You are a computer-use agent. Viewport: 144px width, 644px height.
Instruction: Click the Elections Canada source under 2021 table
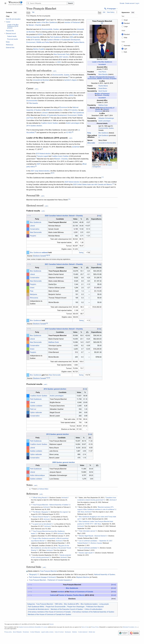pyautogui.click(x=39, y=324)
